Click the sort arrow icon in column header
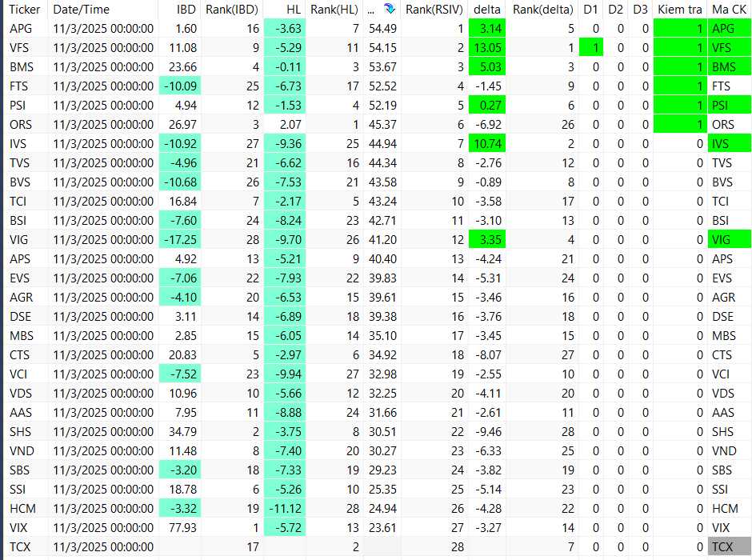The image size is (752, 560). (389, 9)
